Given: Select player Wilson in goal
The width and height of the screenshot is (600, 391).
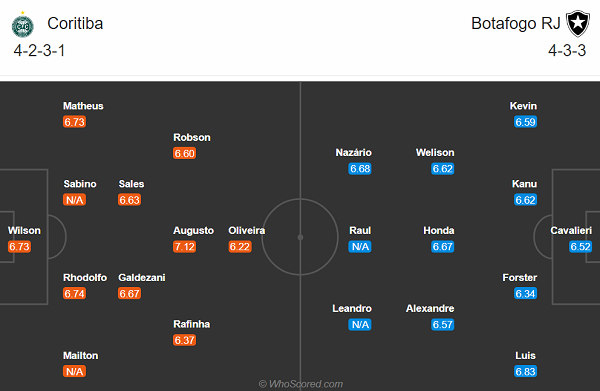Looking at the screenshot, I should 24,230.
